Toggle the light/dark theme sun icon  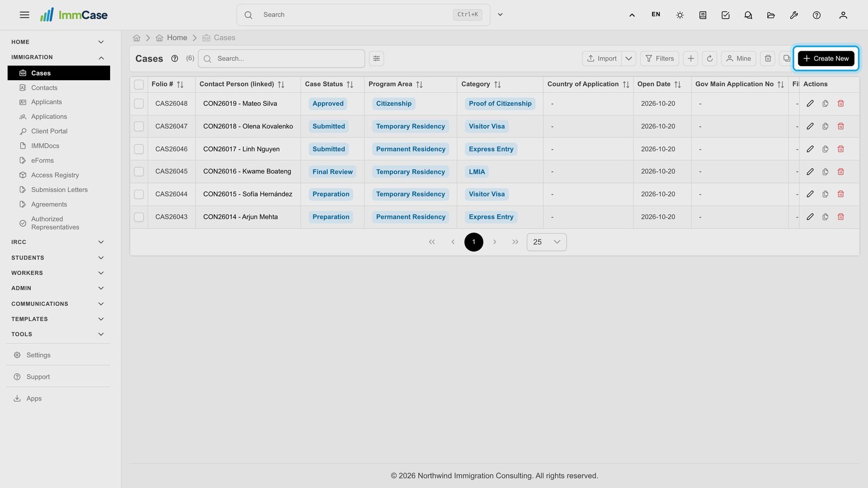(x=680, y=15)
